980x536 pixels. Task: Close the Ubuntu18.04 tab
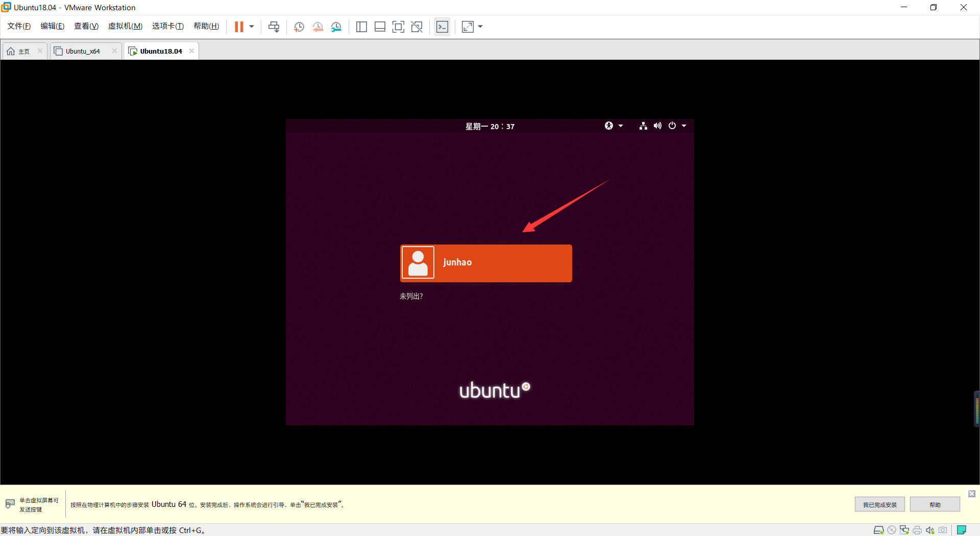(x=191, y=51)
